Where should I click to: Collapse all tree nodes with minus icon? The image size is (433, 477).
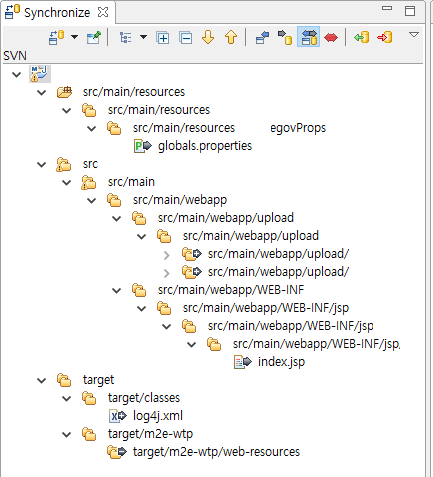coord(185,38)
